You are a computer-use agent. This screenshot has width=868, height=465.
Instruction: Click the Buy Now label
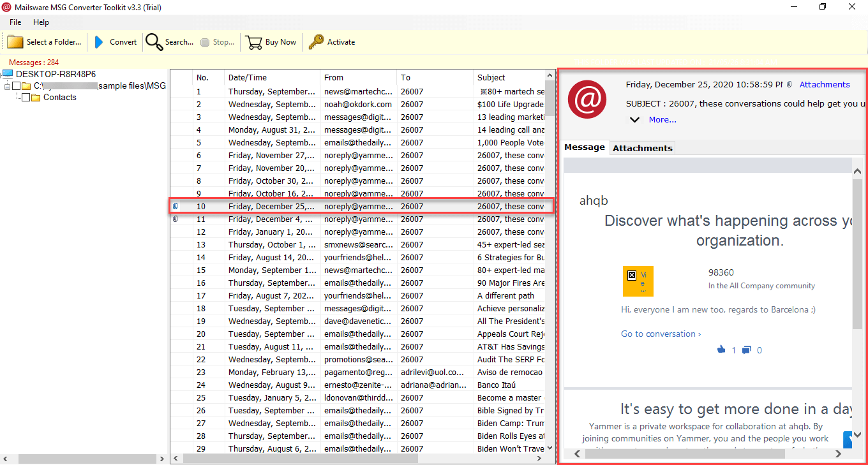click(281, 42)
